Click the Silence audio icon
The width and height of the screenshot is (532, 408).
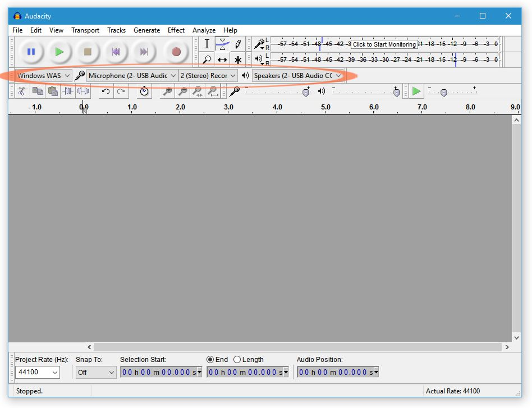click(x=83, y=91)
